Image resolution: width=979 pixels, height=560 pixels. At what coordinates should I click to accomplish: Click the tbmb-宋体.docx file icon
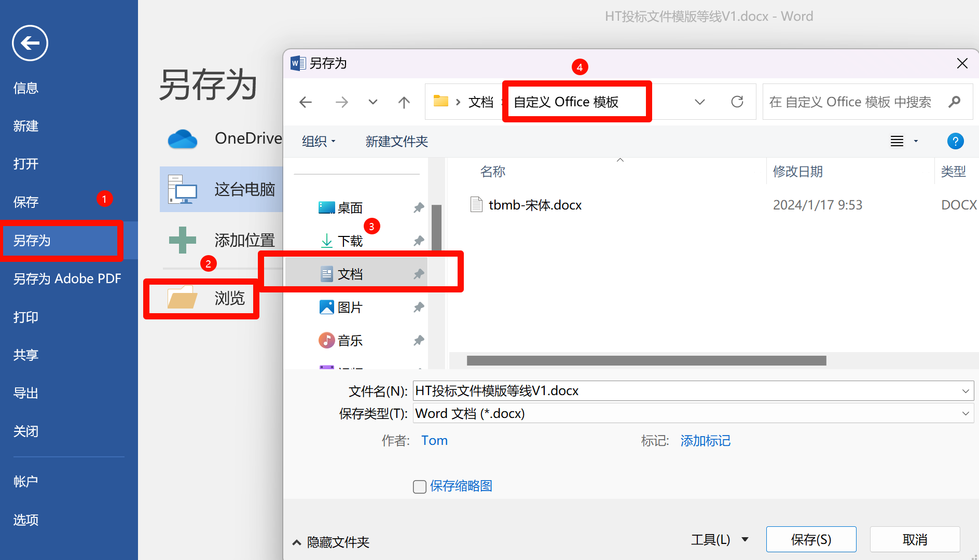tap(476, 204)
